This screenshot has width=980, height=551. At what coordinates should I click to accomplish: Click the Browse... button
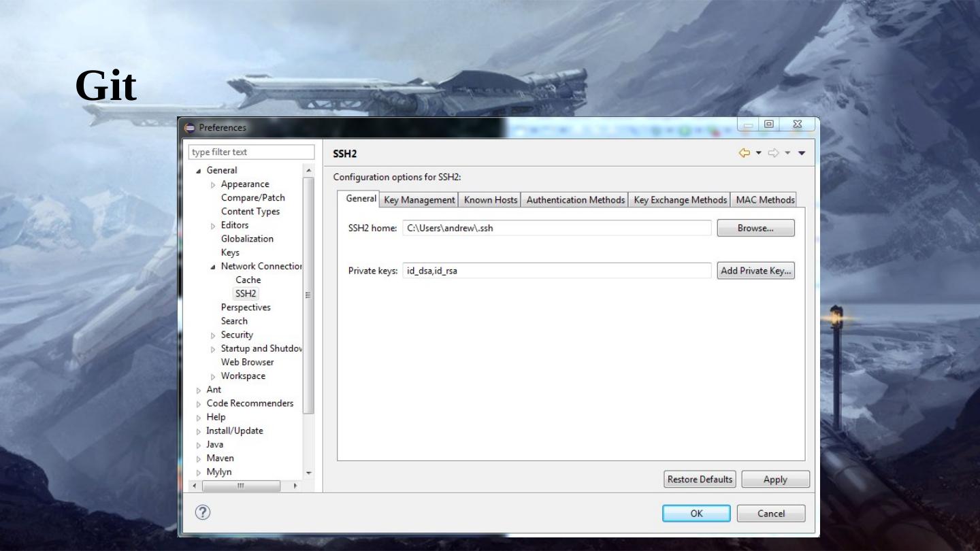(x=755, y=228)
